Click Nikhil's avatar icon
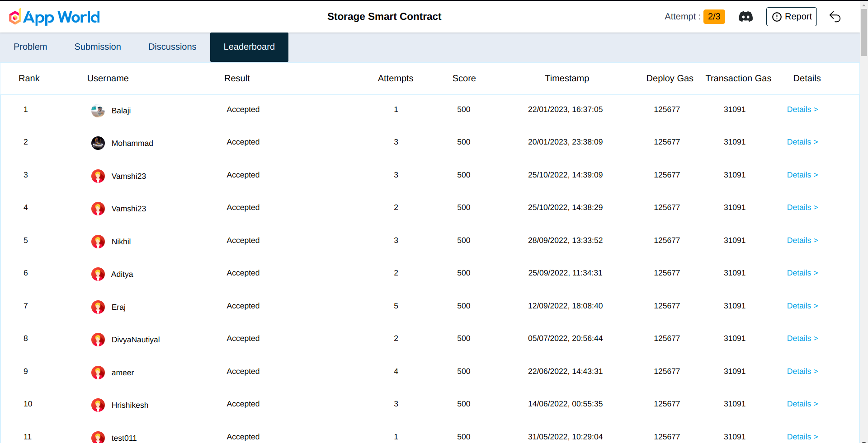868x443 pixels. pyautogui.click(x=98, y=242)
